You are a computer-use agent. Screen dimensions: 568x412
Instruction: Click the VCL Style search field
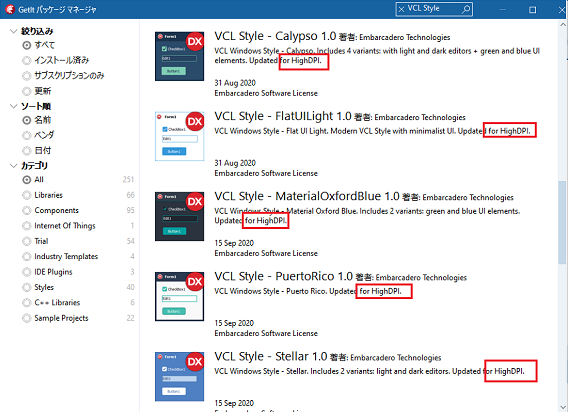coord(433,9)
